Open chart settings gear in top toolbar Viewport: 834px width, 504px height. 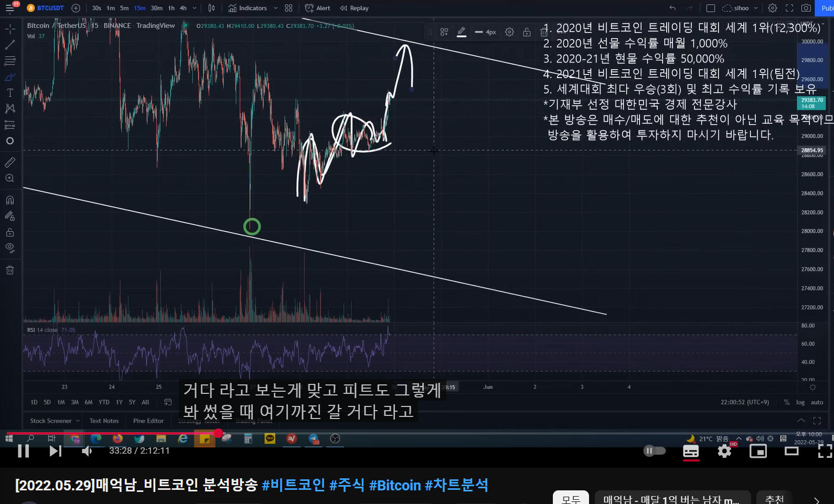click(773, 8)
